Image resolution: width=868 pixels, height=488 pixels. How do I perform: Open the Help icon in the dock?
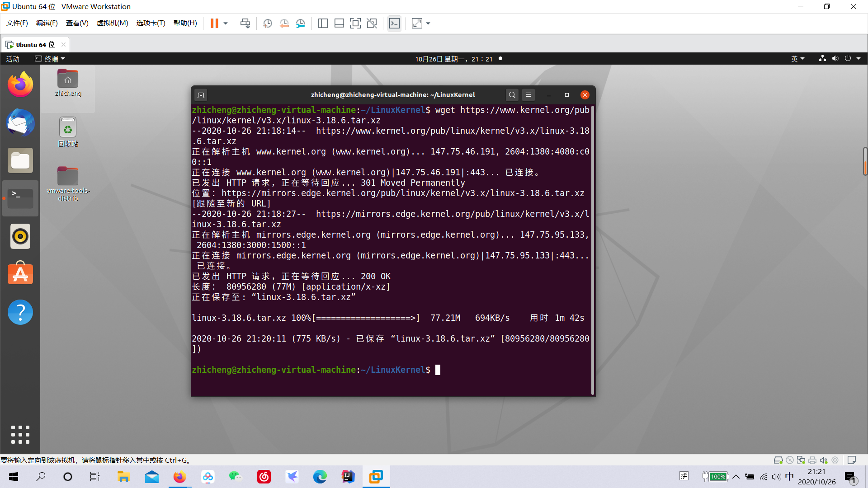20,312
